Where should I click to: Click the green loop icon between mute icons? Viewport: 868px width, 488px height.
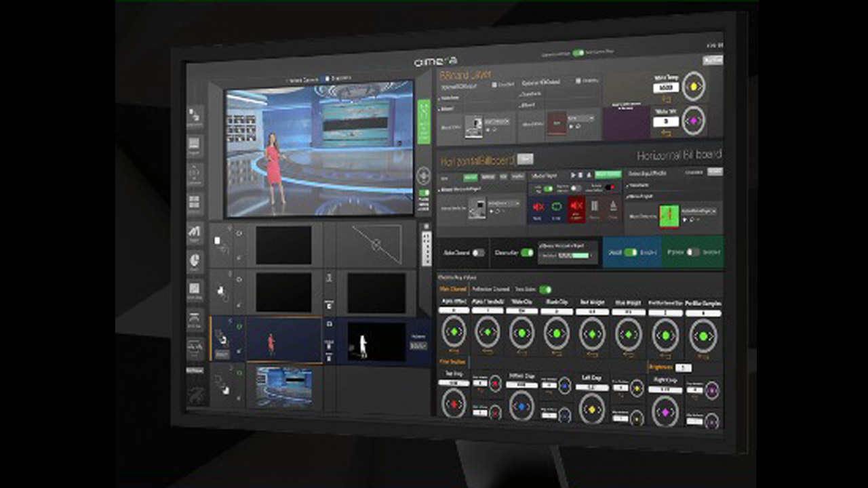tap(557, 207)
